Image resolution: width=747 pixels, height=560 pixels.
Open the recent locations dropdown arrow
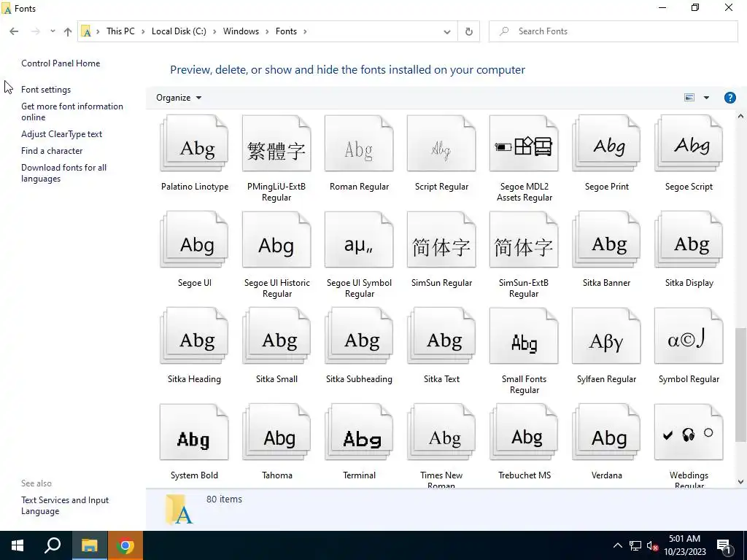click(53, 31)
